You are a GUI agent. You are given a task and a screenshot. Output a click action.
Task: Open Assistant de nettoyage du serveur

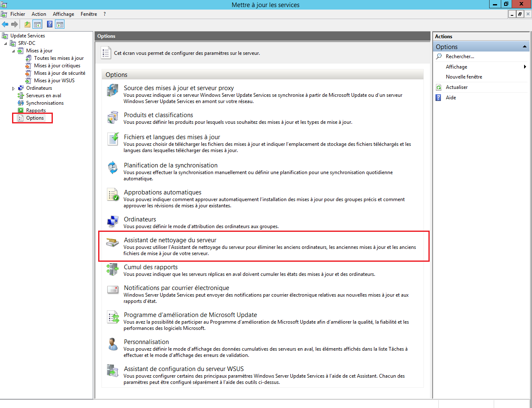pyautogui.click(x=170, y=240)
